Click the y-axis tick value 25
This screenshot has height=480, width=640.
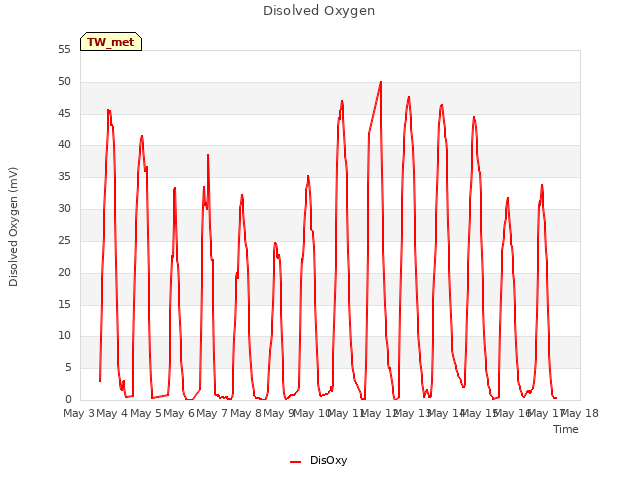[x=64, y=240]
